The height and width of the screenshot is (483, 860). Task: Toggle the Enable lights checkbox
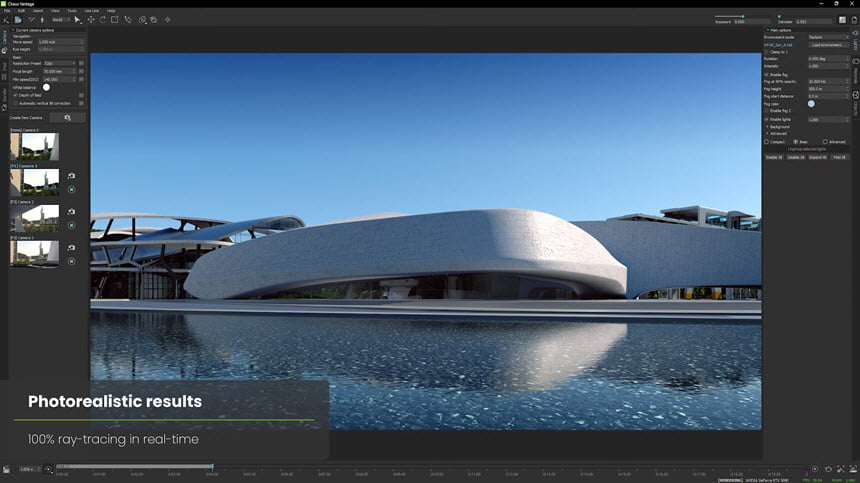pos(767,120)
